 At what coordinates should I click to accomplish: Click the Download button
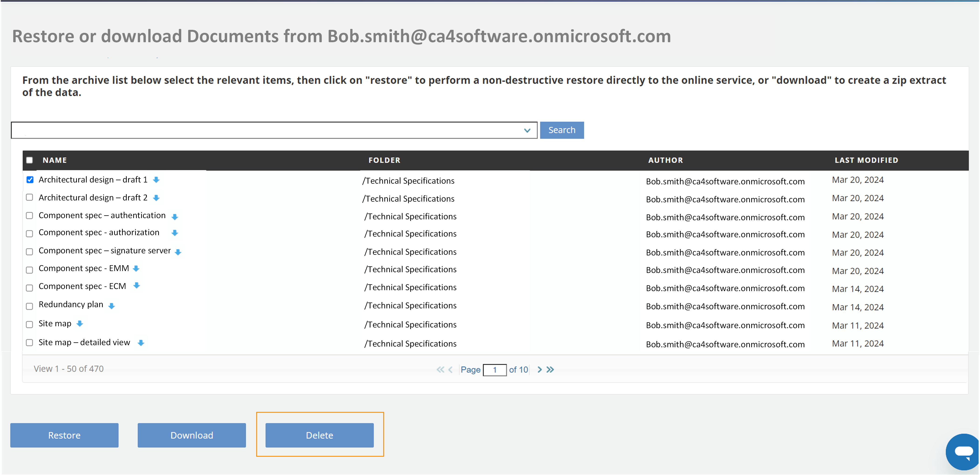192,435
